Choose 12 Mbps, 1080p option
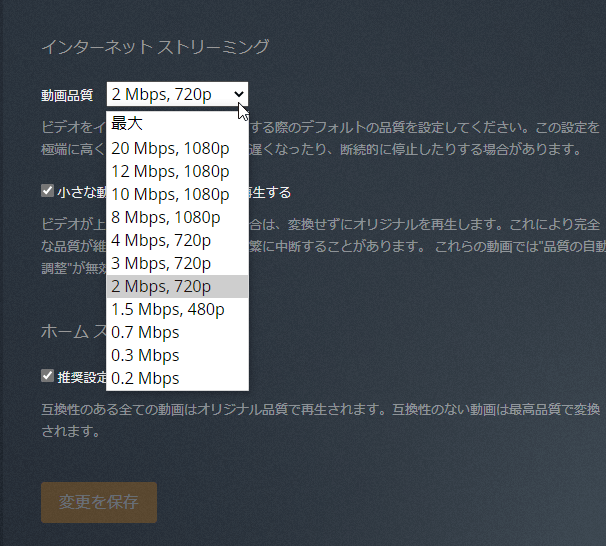Screen dimensions: 606x546 177,171
